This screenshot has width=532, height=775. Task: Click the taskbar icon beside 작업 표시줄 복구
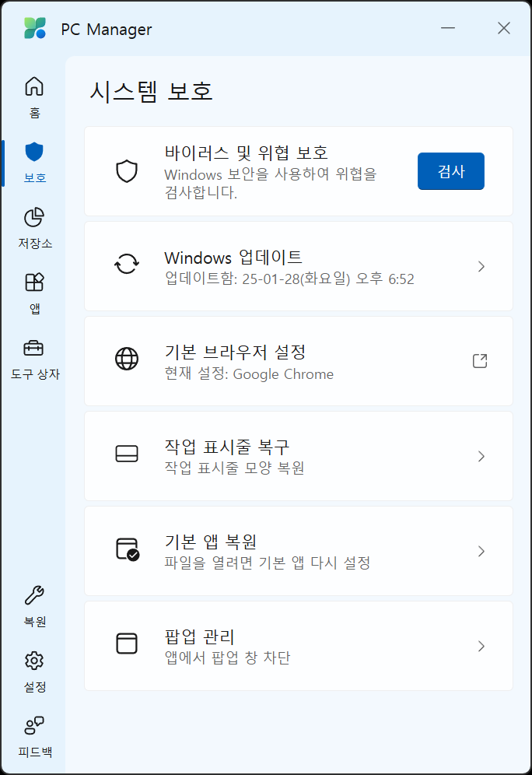127,454
